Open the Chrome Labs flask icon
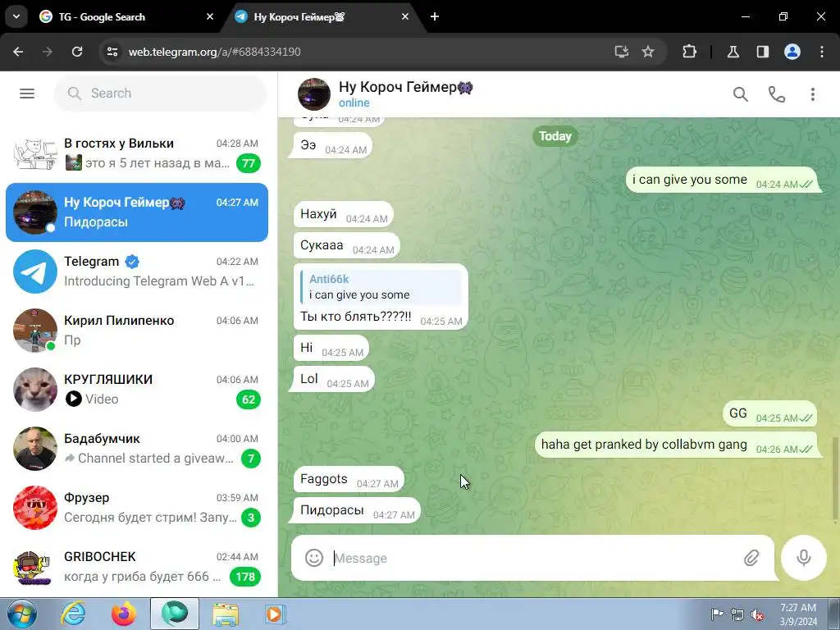 733,52
